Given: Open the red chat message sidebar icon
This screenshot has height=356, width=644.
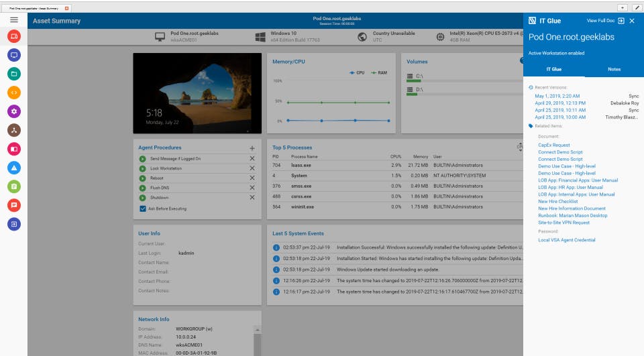Looking at the screenshot, I should pos(14,205).
